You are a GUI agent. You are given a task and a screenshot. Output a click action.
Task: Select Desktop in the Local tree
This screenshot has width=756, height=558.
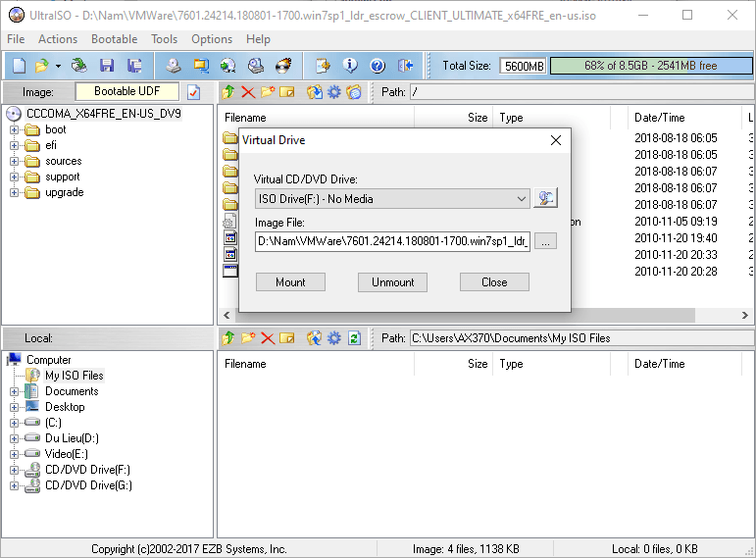pos(65,407)
